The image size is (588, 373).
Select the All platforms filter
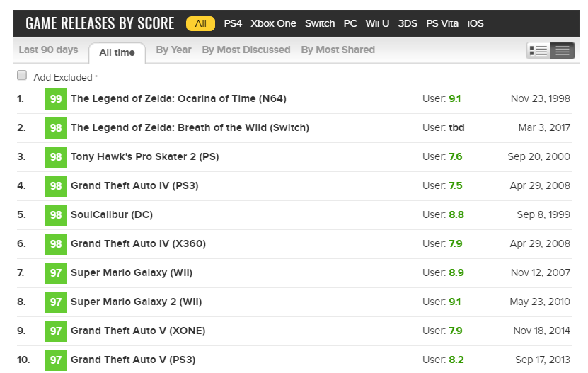[x=201, y=23]
